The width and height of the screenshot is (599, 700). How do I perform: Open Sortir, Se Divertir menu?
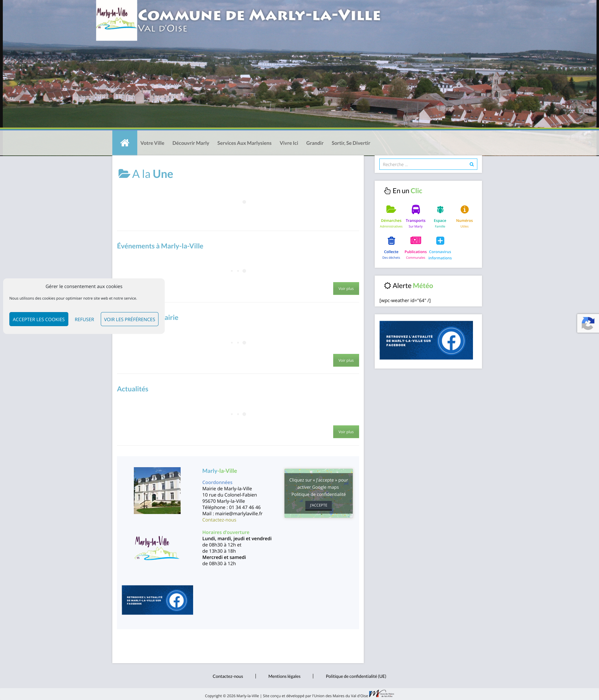pyautogui.click(x=351, y=143)
